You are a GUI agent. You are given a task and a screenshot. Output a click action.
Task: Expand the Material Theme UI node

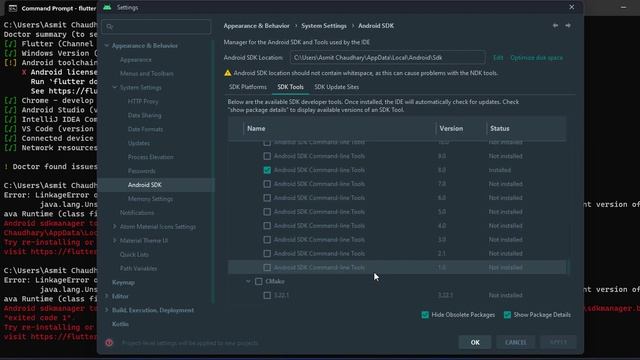(x=115, y=240)
